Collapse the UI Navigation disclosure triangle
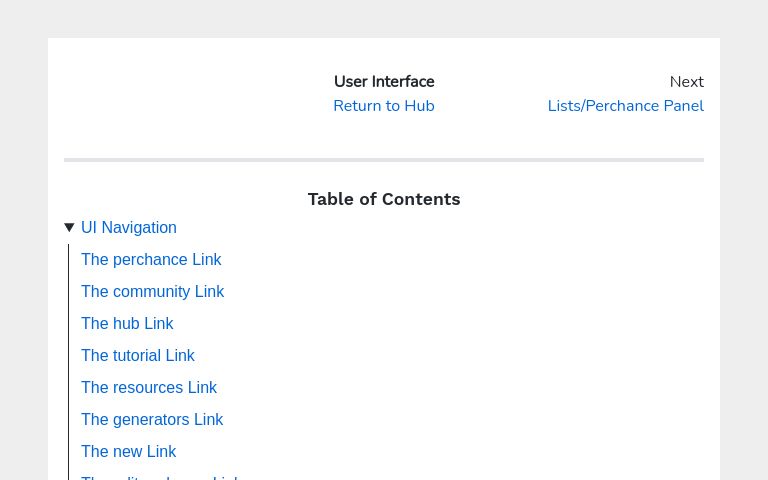This screenshot has height=480, width=768. pyautogui.click(x=69, y=228)
